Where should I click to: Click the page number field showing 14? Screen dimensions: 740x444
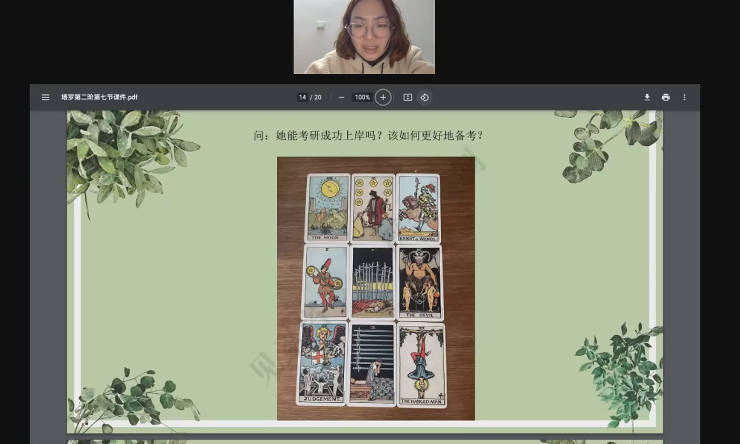pyautogui.click(x=302, y=97)
